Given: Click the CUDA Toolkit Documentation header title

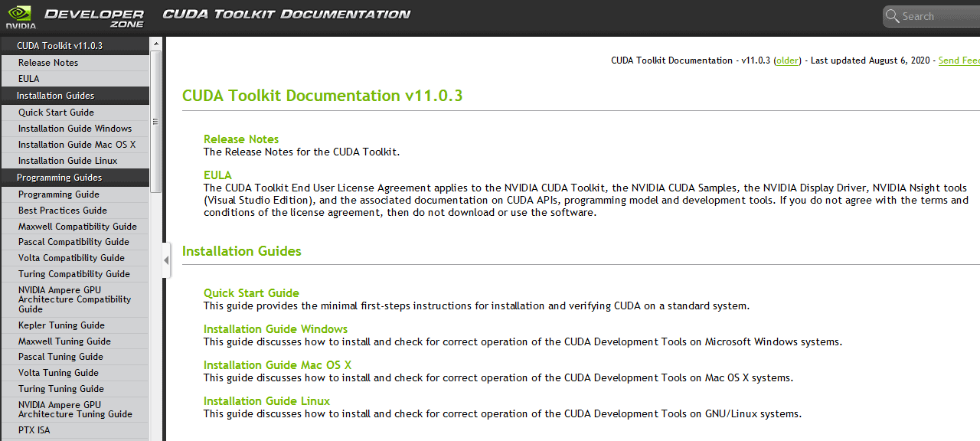Looking at the screenshot, I should click(286, 15).
